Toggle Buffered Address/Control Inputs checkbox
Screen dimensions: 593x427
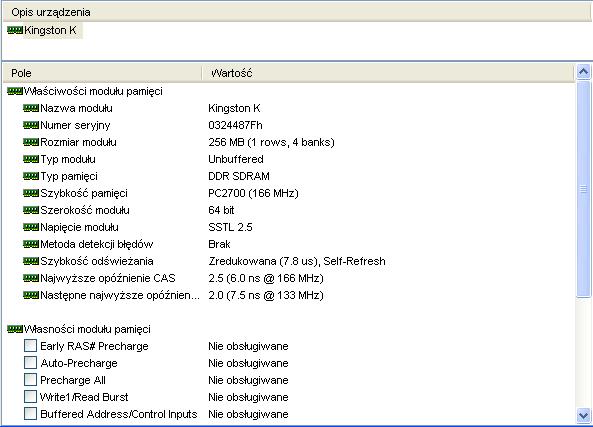(30, 414)
